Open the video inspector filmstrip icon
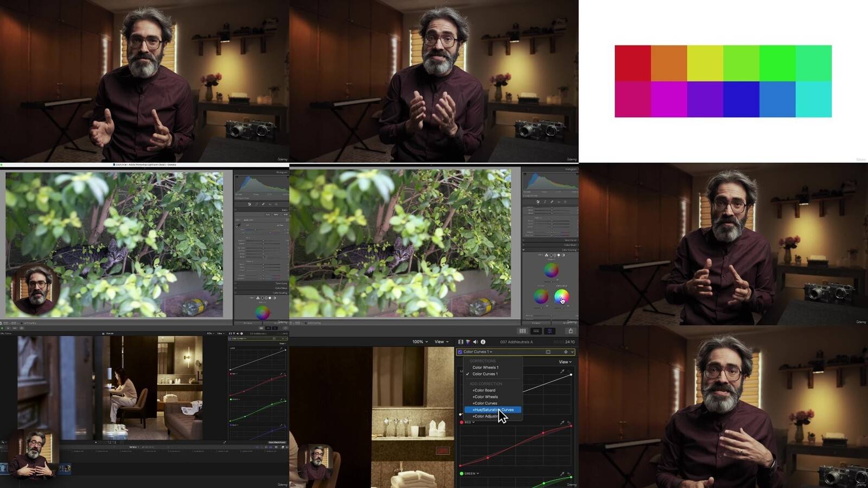The image size is (868, 488). [461, 342]
